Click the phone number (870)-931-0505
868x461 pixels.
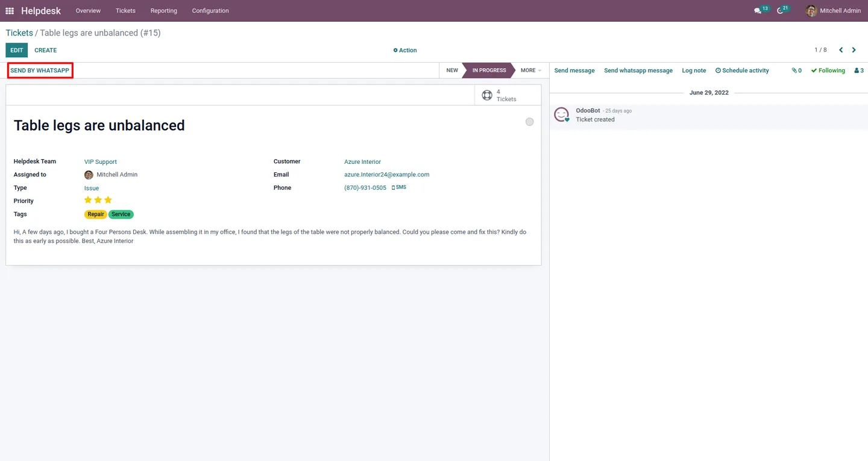click(x=365, y=188)
